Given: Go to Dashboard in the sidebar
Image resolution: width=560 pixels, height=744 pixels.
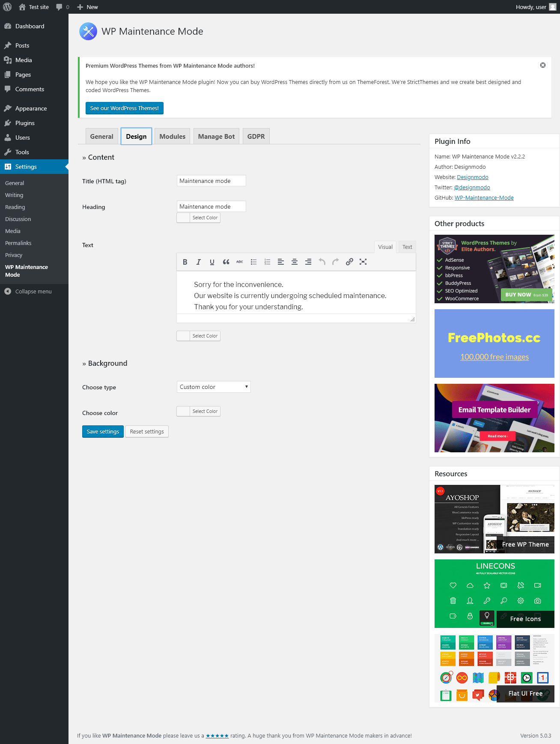Looking at the screenshot, I should (34, 26).
